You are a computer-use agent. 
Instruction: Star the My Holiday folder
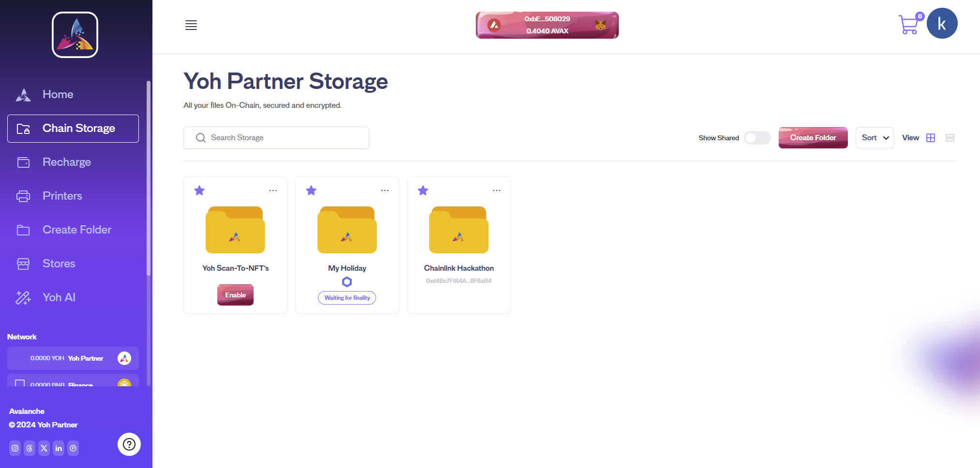click(x=311, y=190)
